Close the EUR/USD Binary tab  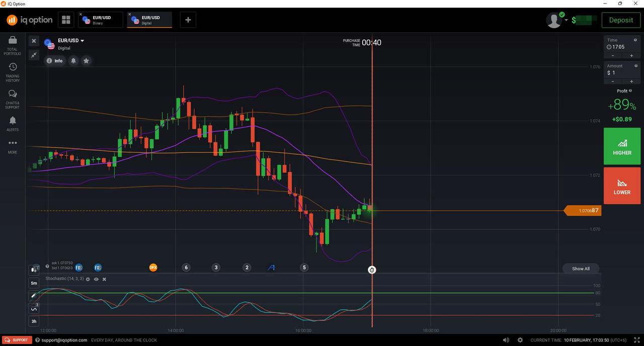pyautogui.click(x=80, y=15)
